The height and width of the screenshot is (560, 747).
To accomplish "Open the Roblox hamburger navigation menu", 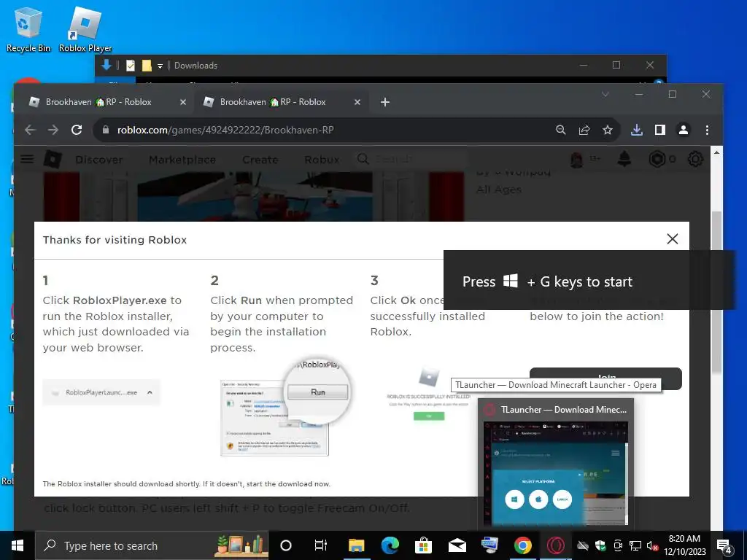I will [27, 159].
